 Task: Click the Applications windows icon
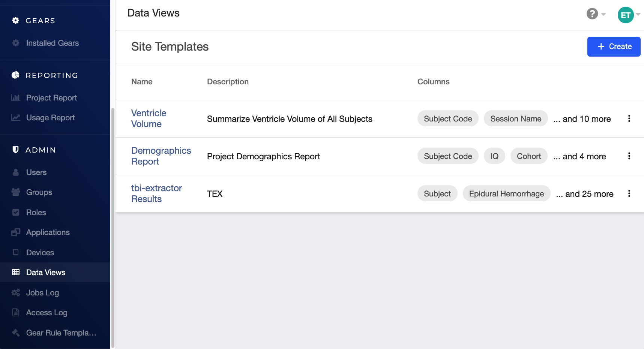(x=15, y=232)
